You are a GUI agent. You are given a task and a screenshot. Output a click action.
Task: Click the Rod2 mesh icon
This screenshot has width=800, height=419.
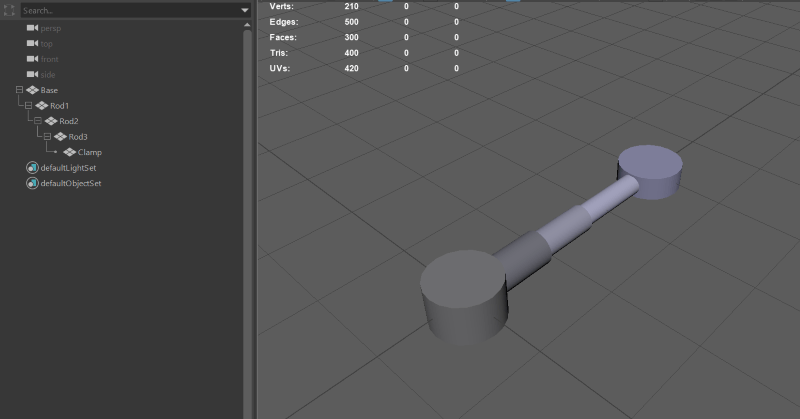click(x=51, y=121)
